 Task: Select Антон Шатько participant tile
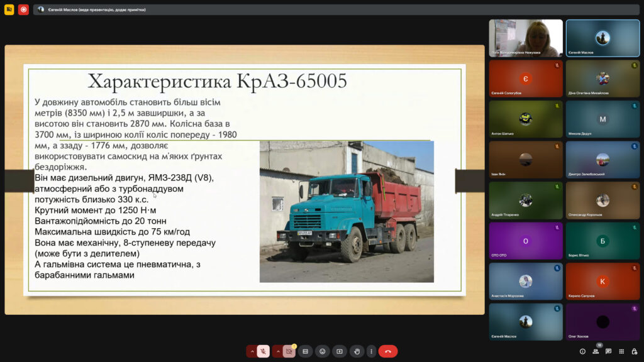526,119
